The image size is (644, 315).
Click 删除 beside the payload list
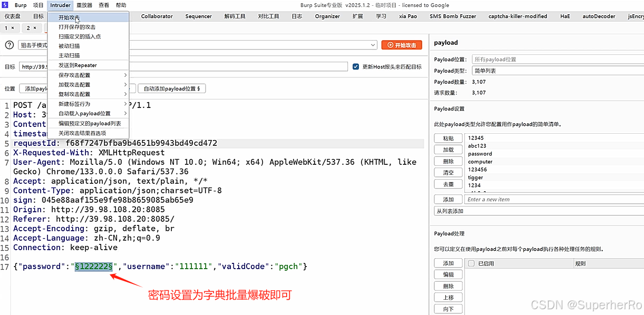coord(448,161)
